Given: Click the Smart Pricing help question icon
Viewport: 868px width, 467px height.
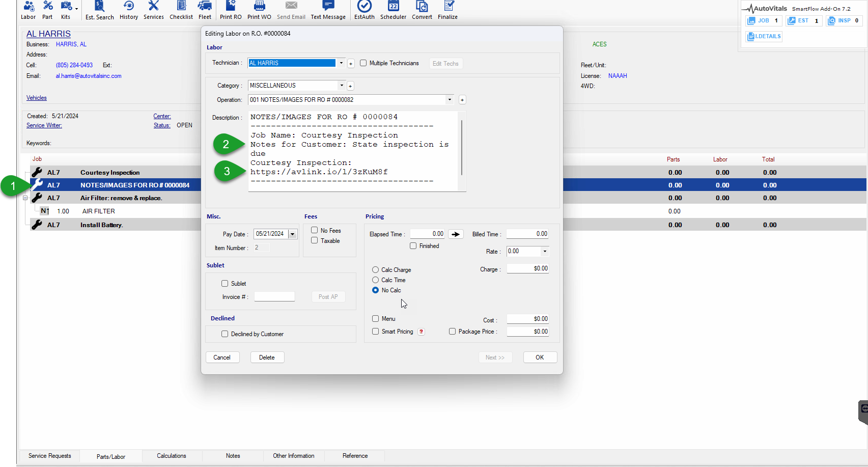Looking at the screenshot, I should click(421, 332).
